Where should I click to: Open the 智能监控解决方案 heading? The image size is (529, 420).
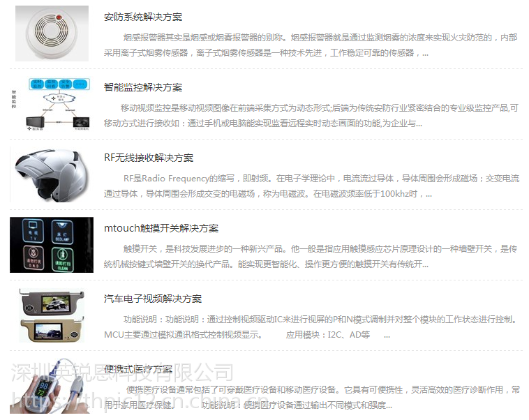[143, 87]
